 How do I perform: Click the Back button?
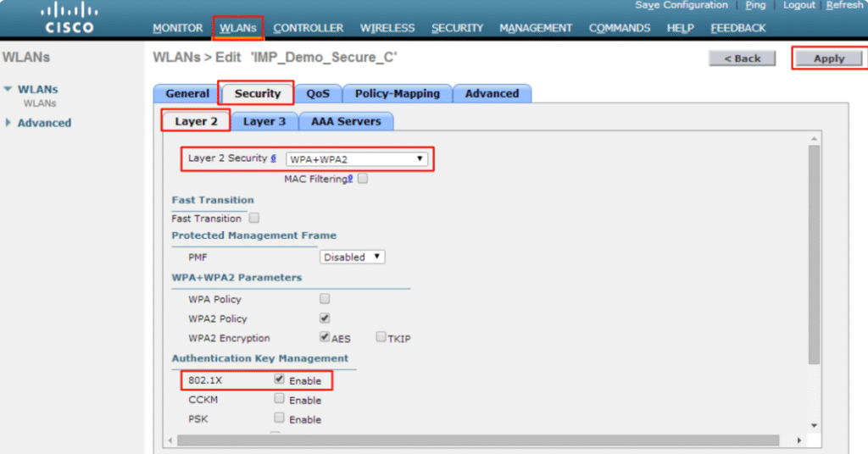point(743,58)
